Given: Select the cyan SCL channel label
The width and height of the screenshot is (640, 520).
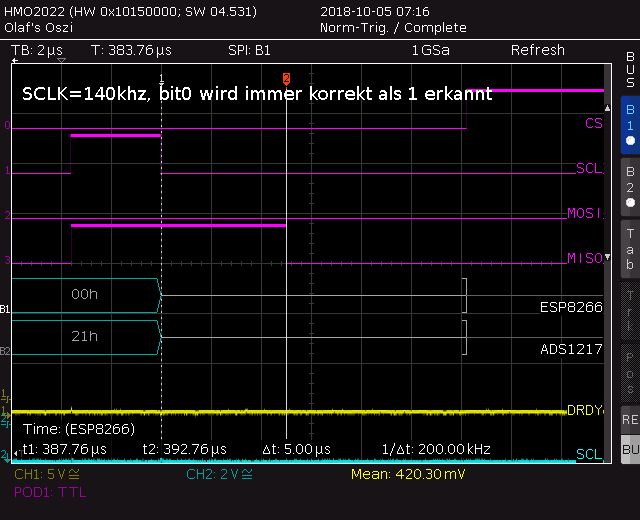Looking at the screenshot, I should click(589, 454).
